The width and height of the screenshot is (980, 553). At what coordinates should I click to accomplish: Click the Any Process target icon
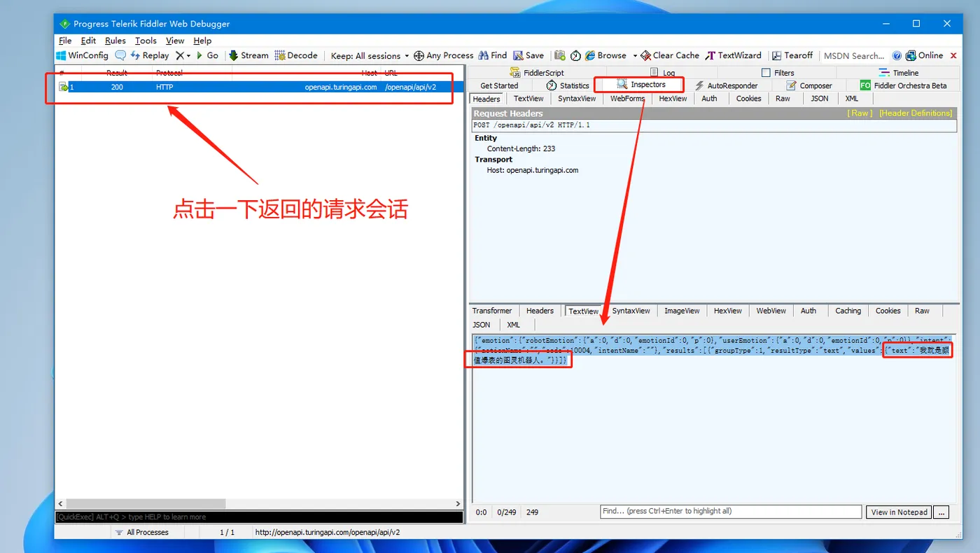[x=419, y=55]
